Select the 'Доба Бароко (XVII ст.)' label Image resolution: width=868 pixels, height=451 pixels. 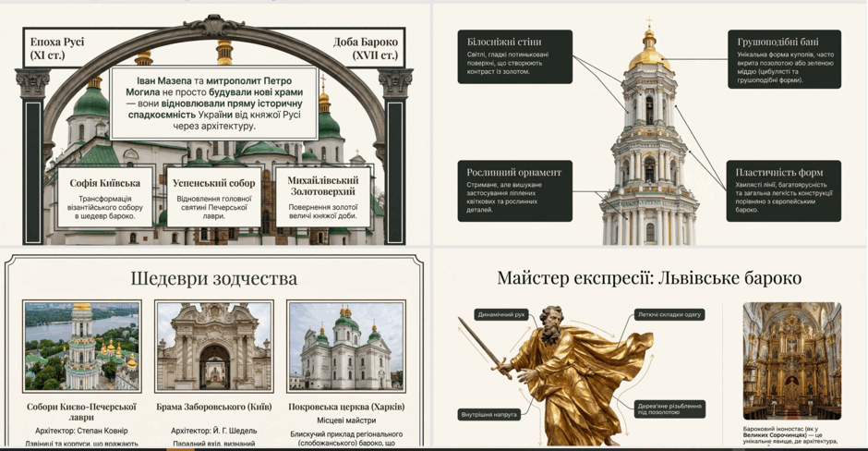(366, 48)
